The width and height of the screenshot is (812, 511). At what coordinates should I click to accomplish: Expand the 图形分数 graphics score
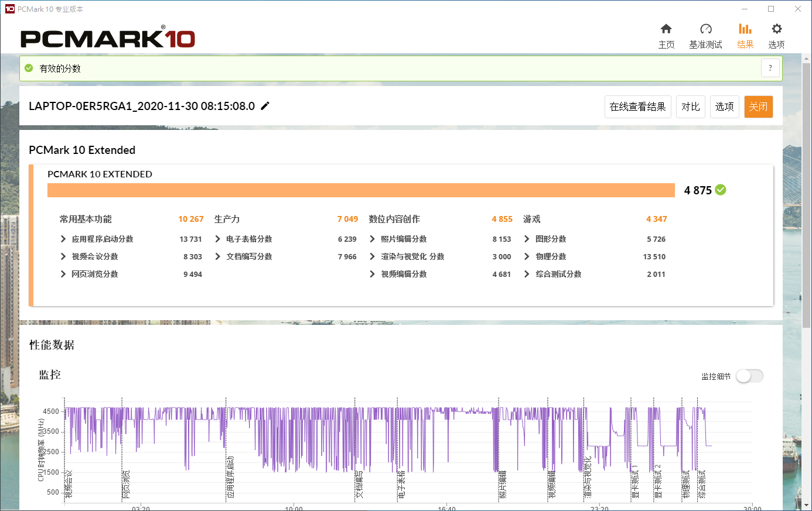tap(527, 239)
